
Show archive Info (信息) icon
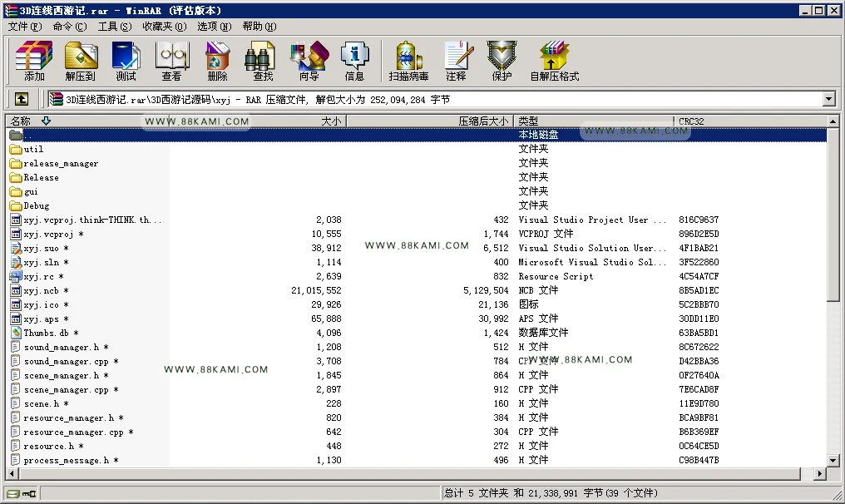point(354,61)
